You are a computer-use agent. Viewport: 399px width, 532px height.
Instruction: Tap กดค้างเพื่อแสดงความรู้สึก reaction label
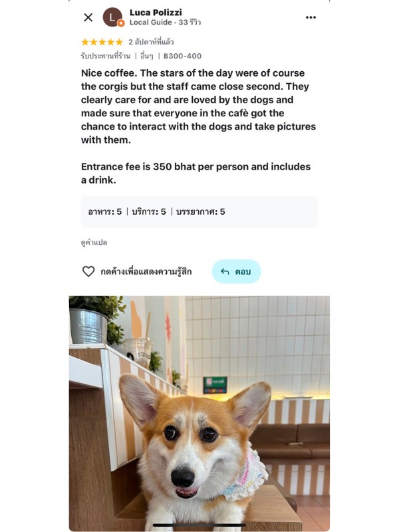click(146, 272)
